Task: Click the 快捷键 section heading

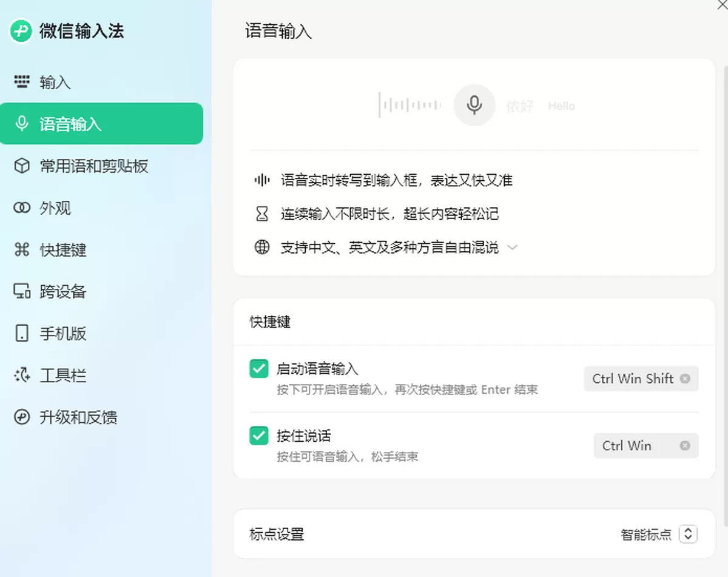Action: [x=270, y=322]
